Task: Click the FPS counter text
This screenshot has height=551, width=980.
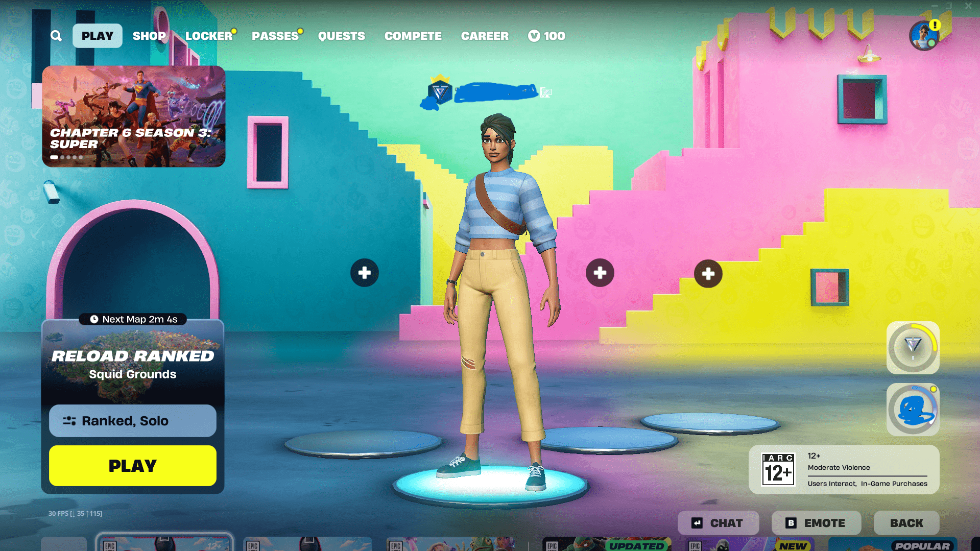Action: [x=75, y=513]
